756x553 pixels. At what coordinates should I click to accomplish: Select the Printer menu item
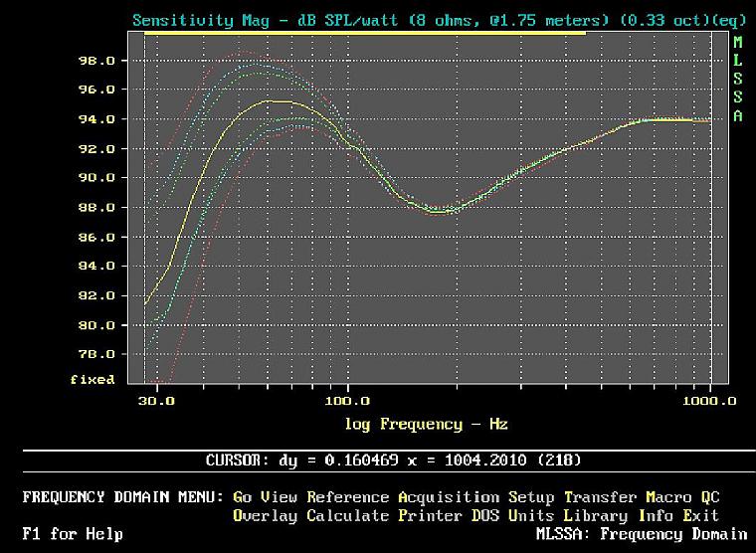pyautogui.click(x=431, y=516)
